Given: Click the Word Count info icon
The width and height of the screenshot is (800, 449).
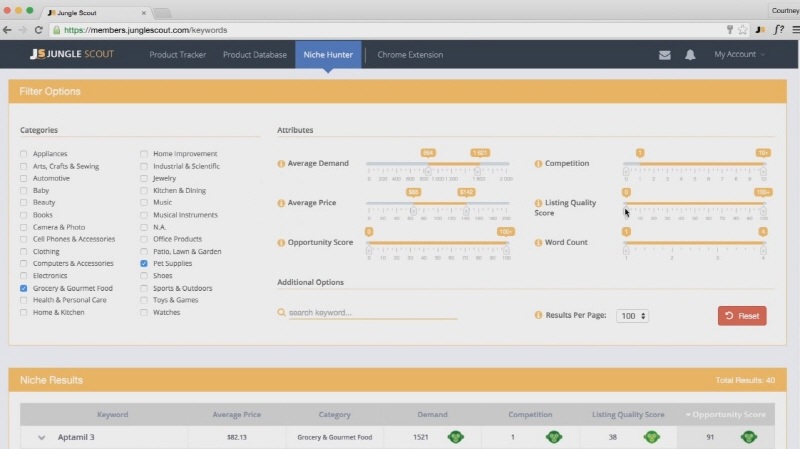Looking at the screenshot, I should tap(538, 242).
